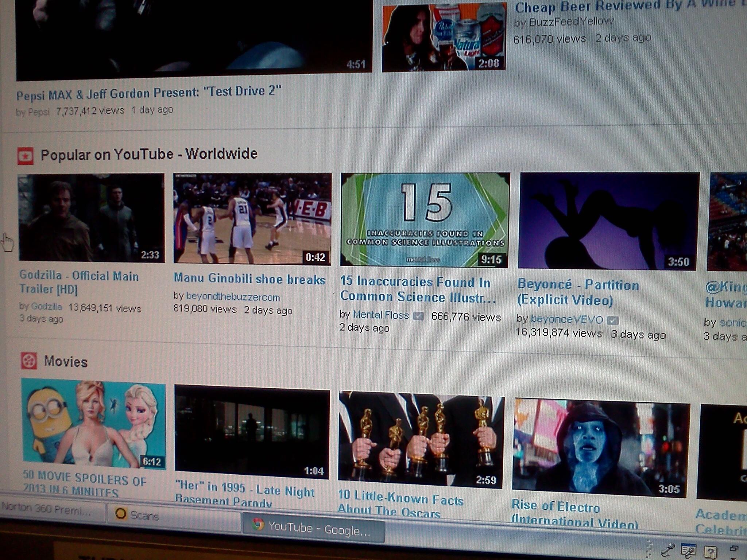Click the "16,319,874 views" text under Beyoncé
The image size is (747, 560).
[x=559, y=333]
